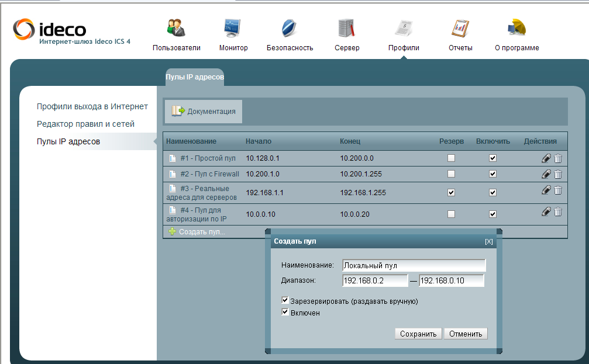Open the Users (Пользователи) section icon
The image size is (589, 364).
(x=176, y=29)
